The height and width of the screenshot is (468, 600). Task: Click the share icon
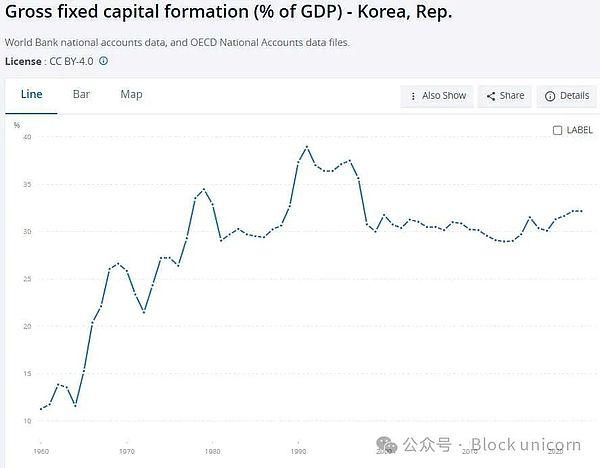(491, 96)
